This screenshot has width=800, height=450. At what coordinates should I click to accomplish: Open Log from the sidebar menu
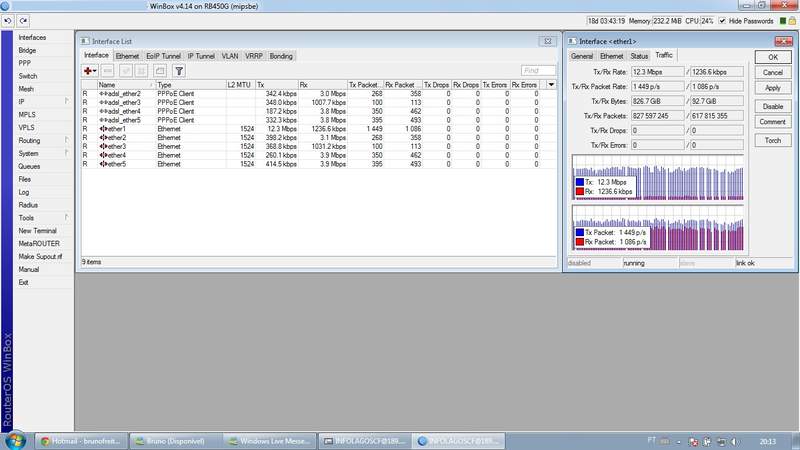(x=23, y=192)
